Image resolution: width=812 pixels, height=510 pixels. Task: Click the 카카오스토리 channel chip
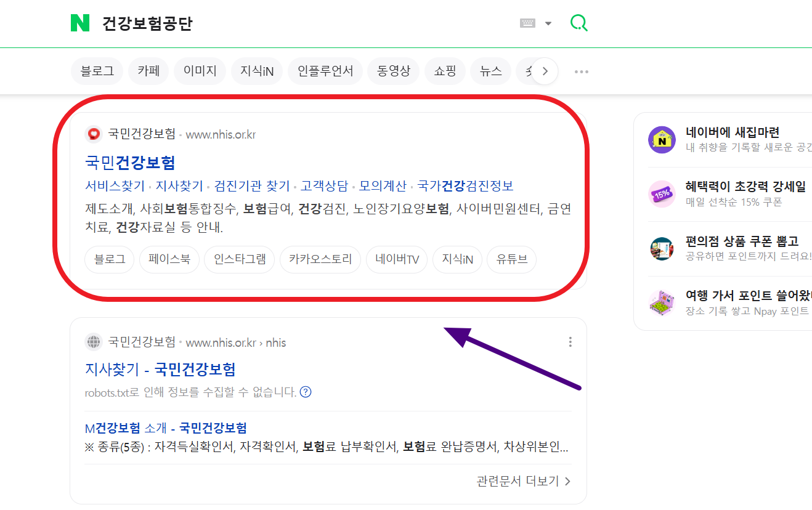pyautogui.click(x=320, y=259)
